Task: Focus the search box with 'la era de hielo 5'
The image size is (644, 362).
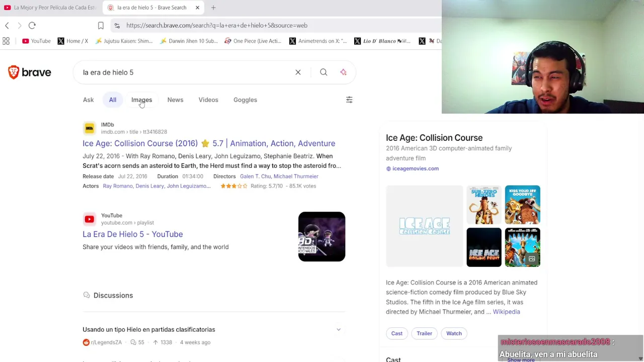Action: click(x=186, y=72)
